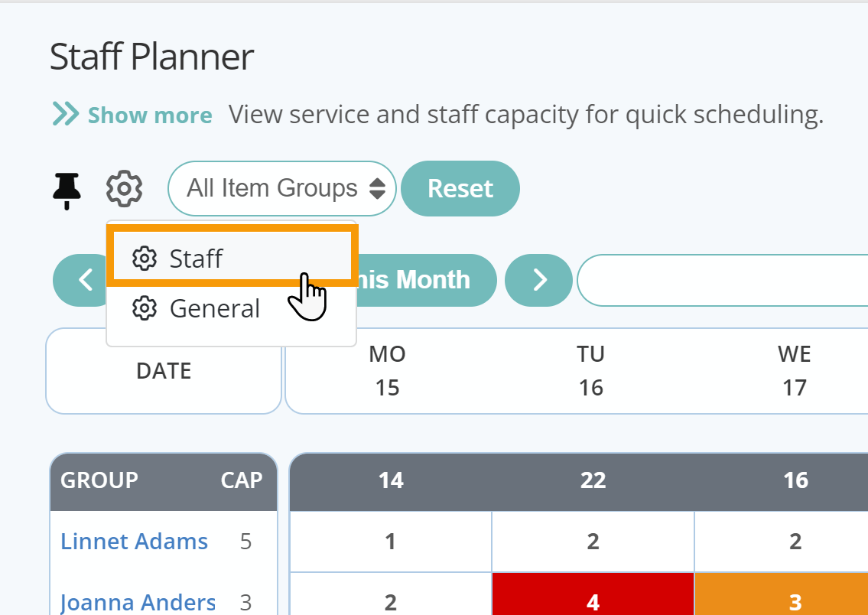
Task: Open Linnet Adams staff details
Action: 134,541
